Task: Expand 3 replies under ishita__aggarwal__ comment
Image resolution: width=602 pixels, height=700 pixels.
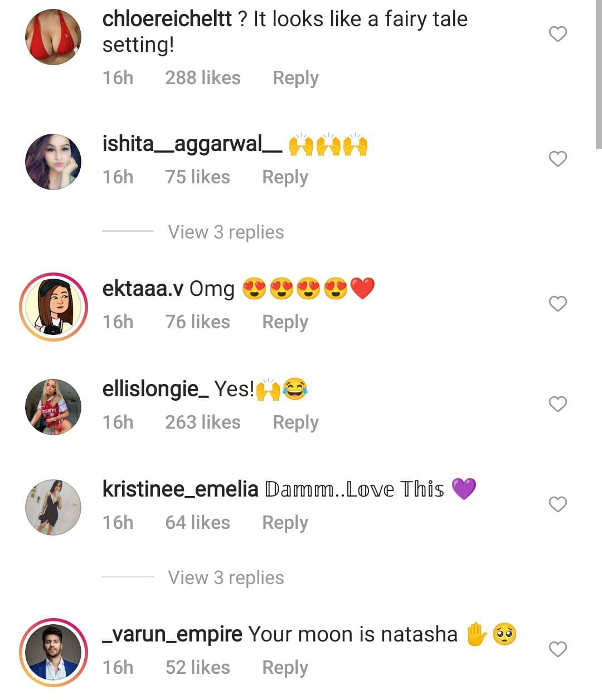Action: click(x=226, y=232)
